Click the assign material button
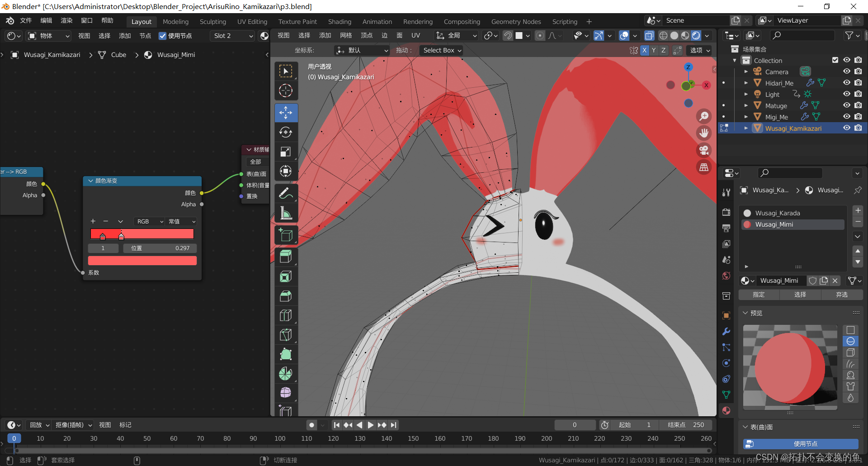Image resolution: width=868 pixels, height=466 pixels. pyautogui.click(x=759, y=295)
